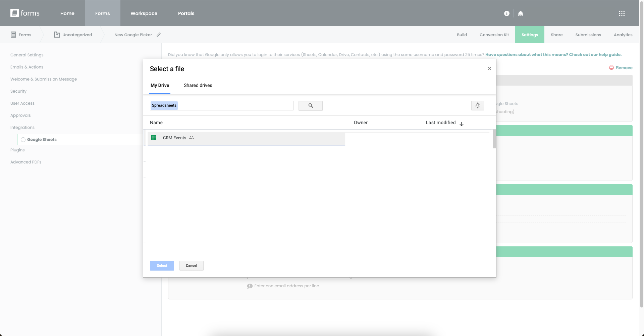This screenshot has height=336, width=644.
Task: Toggle the Last modified sort arrow
Action: (462, 124)
